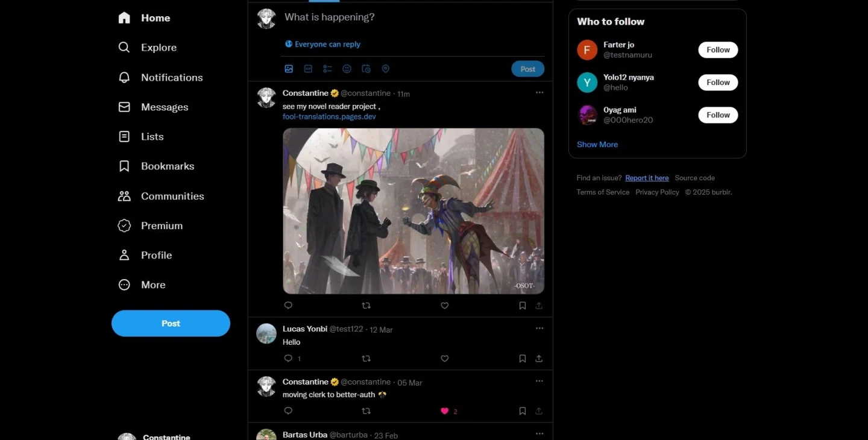Open Bookmarks in the sidebar
This screenshot has width=868, height=440.
(x=157, y=166)
